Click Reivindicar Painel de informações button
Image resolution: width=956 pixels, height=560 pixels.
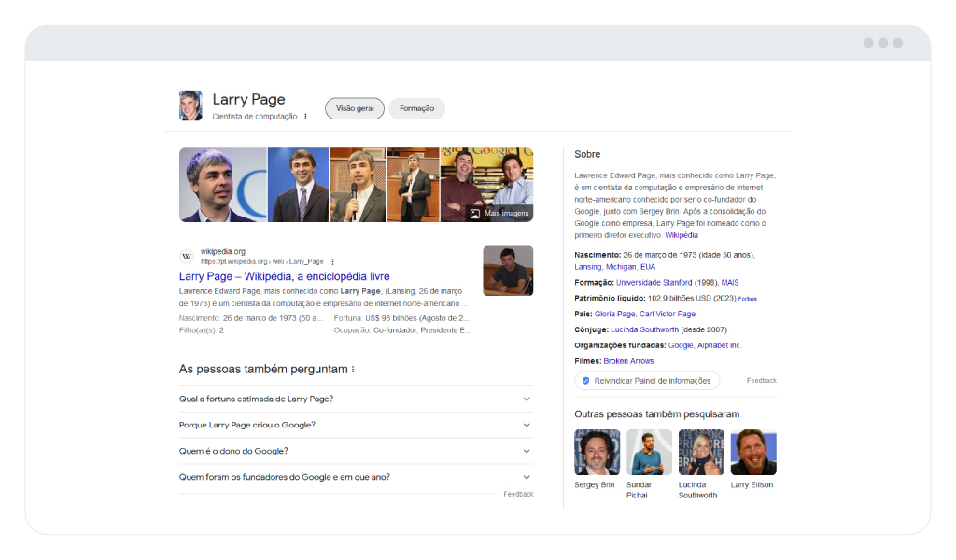(647, 381)
